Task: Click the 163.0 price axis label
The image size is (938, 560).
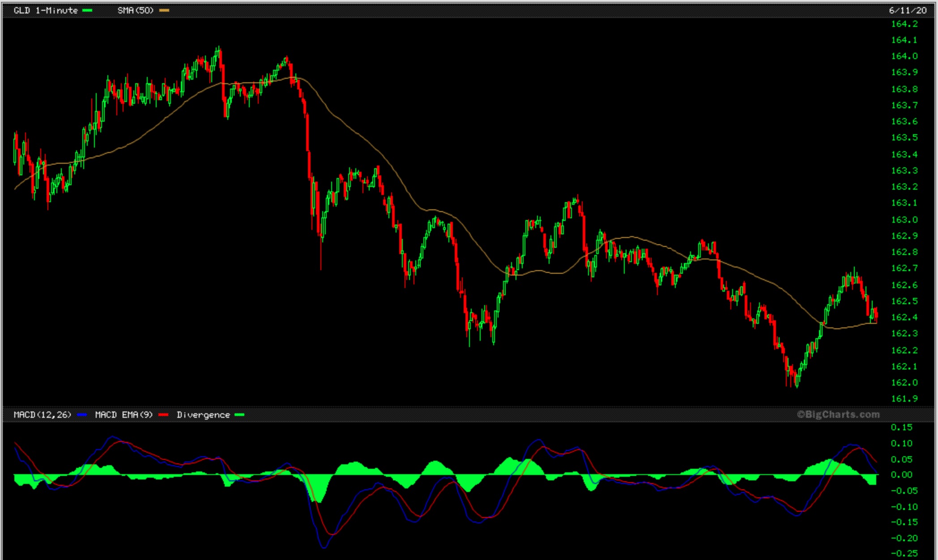Action: point(904,220)
